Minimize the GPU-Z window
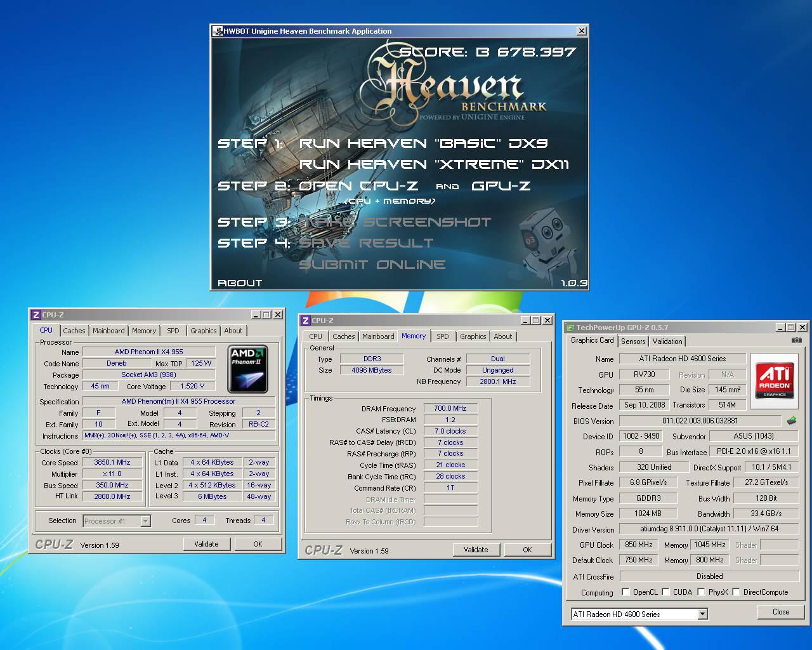Screen dimensions: 812x650 780,328
